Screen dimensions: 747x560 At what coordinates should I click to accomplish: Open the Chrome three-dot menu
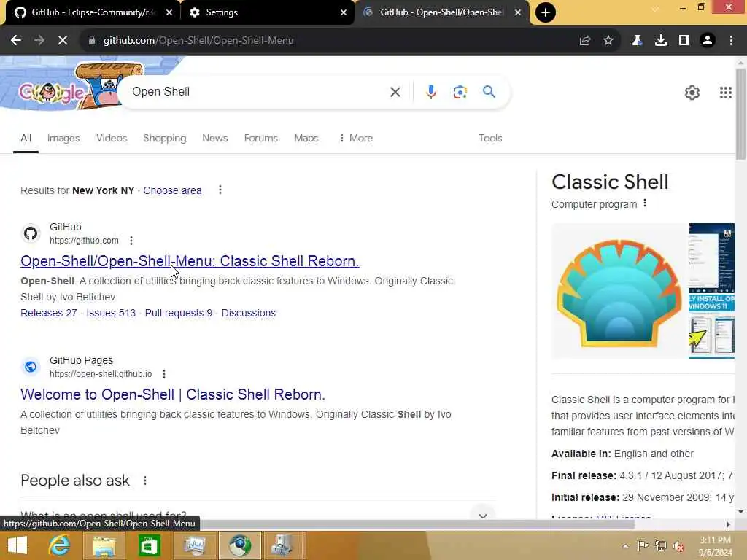coord(731,41)
